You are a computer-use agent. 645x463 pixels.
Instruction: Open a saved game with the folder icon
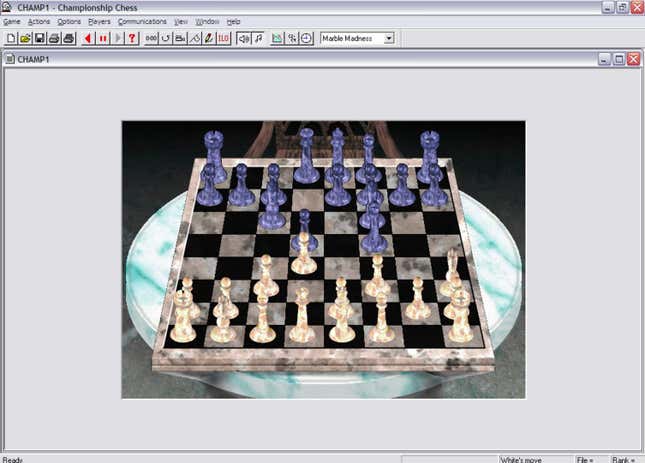tap(26, 39)
